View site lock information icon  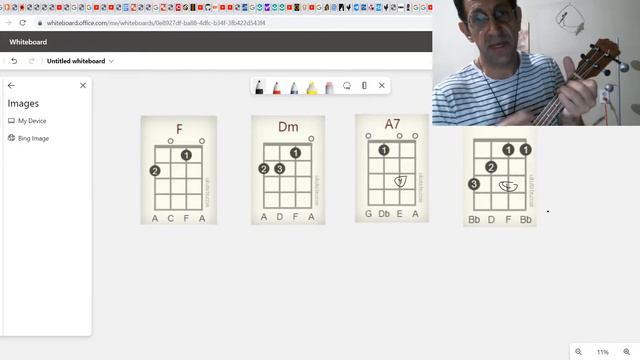[40, 23]
